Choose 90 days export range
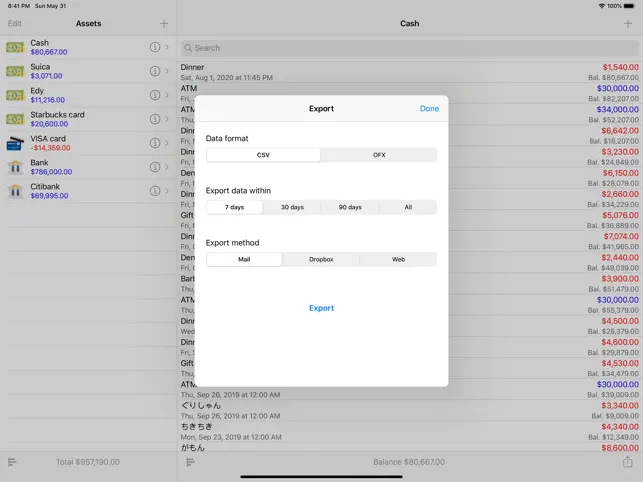Screen dimensions: 643x482 350,207
